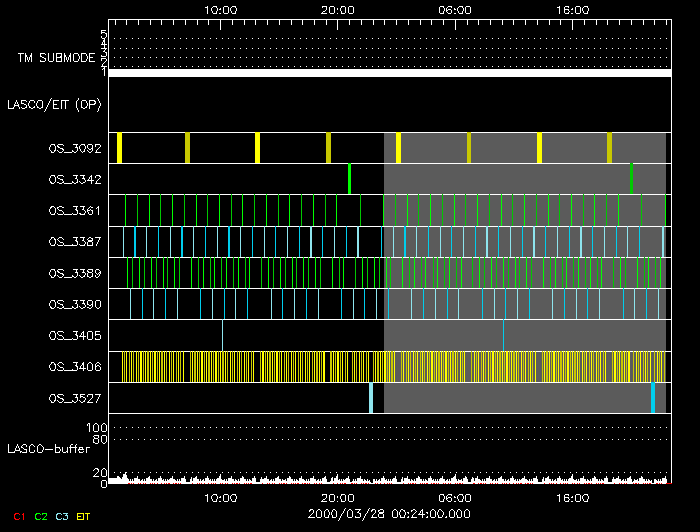Select the OS_3390 row label

[x=75, y=303]
